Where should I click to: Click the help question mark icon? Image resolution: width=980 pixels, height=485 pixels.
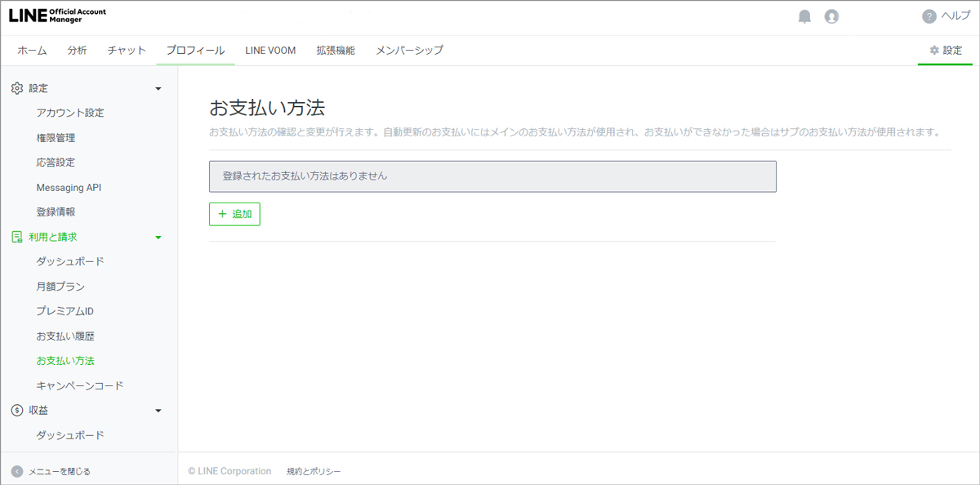click(x=929, y=16)
